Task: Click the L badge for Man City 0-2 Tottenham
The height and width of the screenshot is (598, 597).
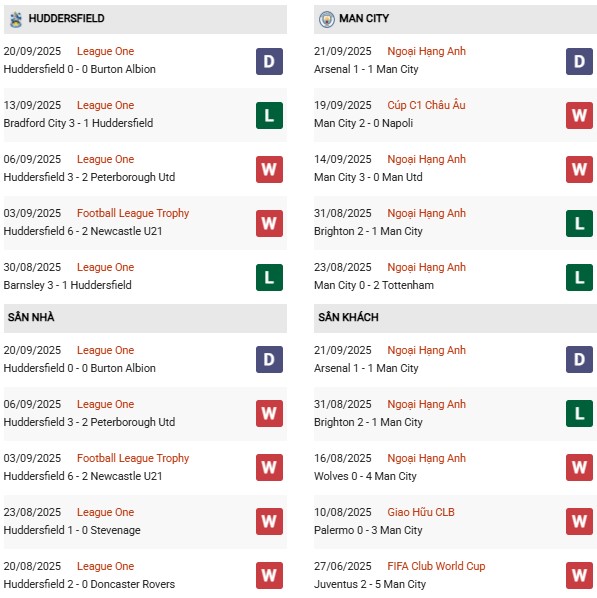Action: (x=579, y=277)
